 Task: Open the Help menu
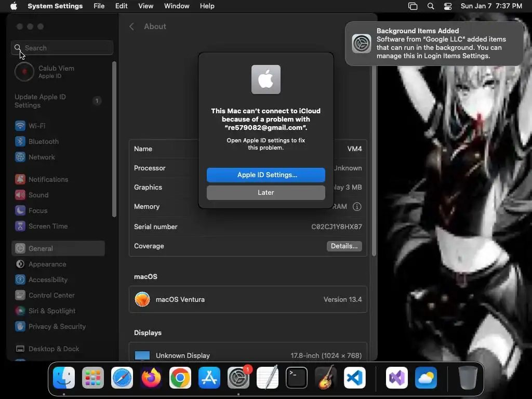coord(207,6)
